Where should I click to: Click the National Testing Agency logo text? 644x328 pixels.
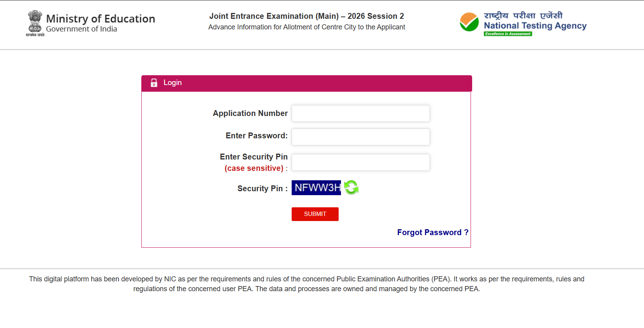[x=535, y=26]
